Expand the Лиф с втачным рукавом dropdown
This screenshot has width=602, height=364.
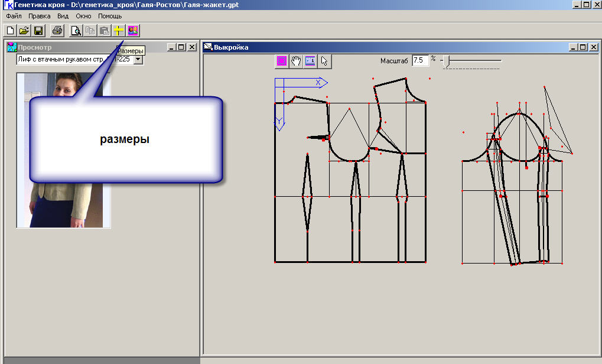pos(139,60)
